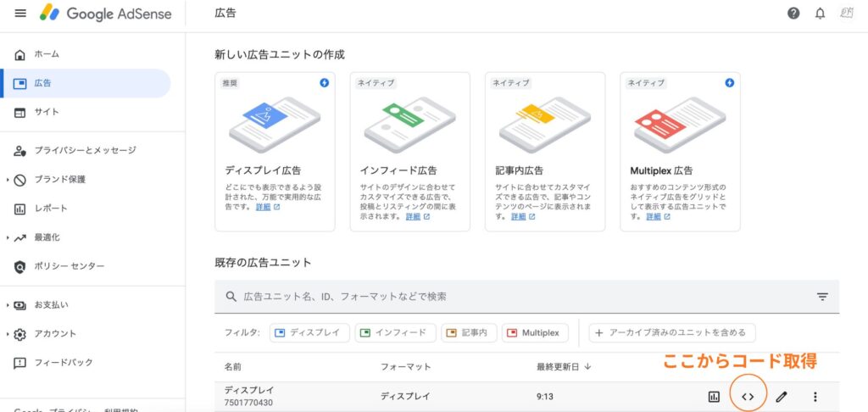Image resolution: width=868 pixels, height=412 pixels.
Task: Open the report chart icon for ad unit
Action: click(714, 396)
